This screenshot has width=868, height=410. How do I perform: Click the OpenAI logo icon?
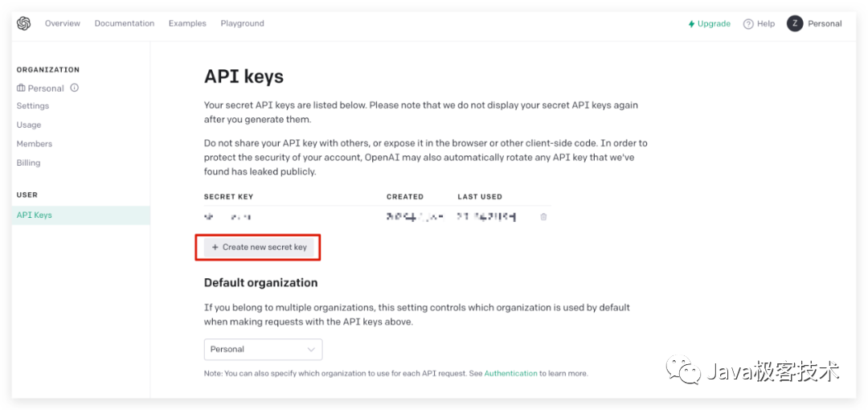click(23, 23)
